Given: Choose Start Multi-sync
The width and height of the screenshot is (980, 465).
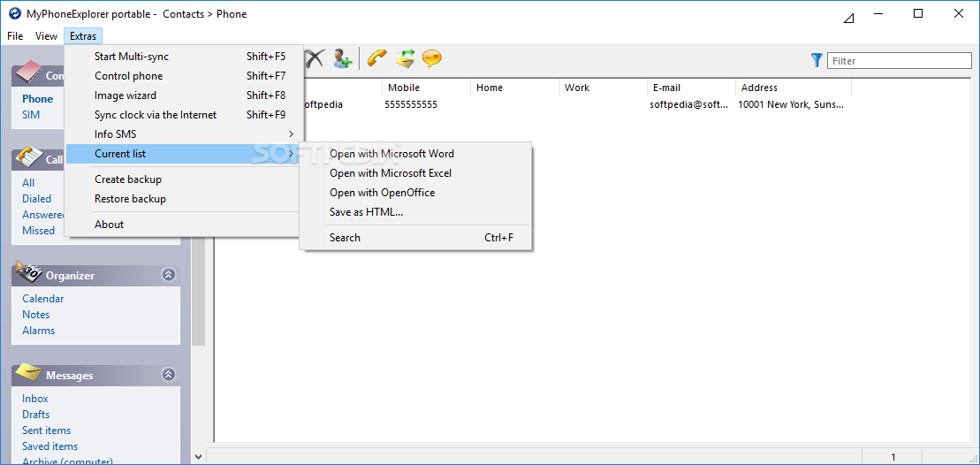Looking at the screenshot, I should click(x=185, y=57).
